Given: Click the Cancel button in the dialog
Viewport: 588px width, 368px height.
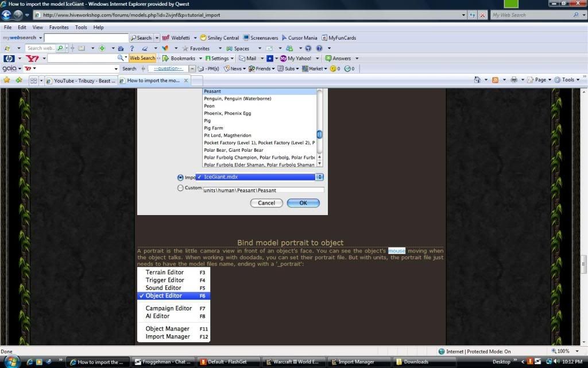Looking at the screenshot, I should point(266,203).
